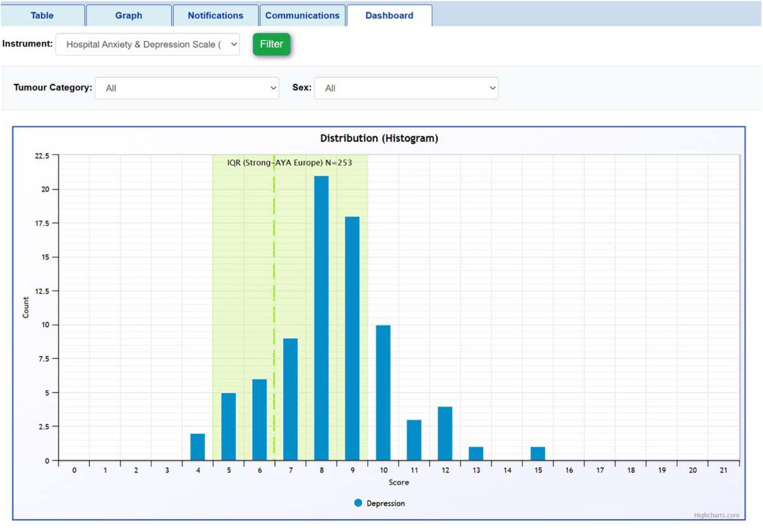Click the histogram bar for score 10
This screenshot has height=532, width=763.
383,393
